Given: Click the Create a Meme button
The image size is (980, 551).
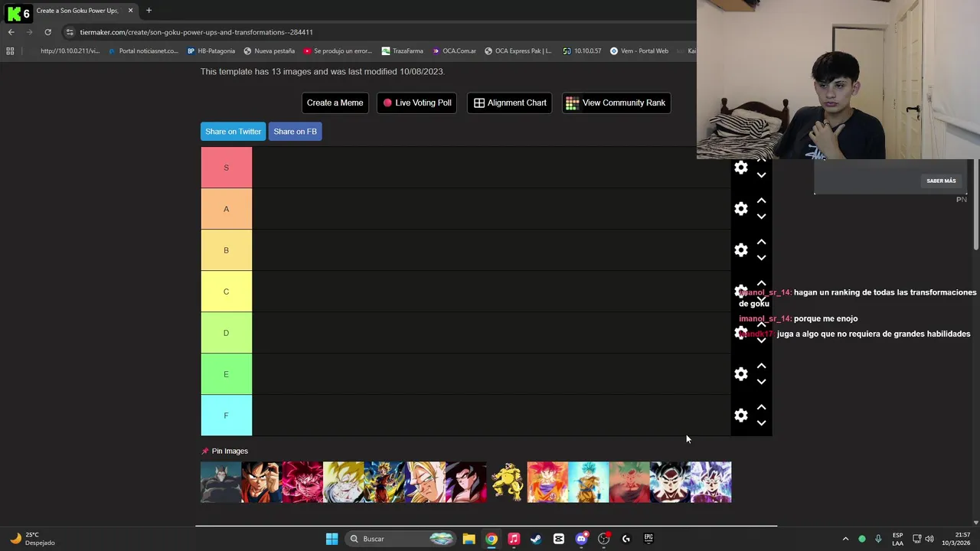Looking at the screenshot, I should coord(335,103).
